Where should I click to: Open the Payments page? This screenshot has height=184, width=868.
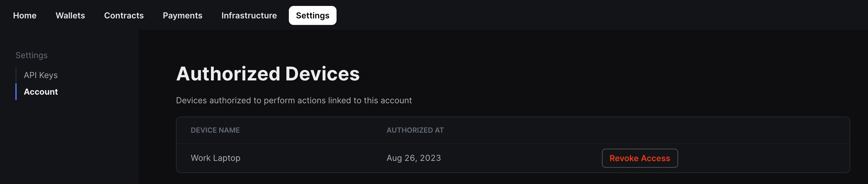click(x=182, y=15)
